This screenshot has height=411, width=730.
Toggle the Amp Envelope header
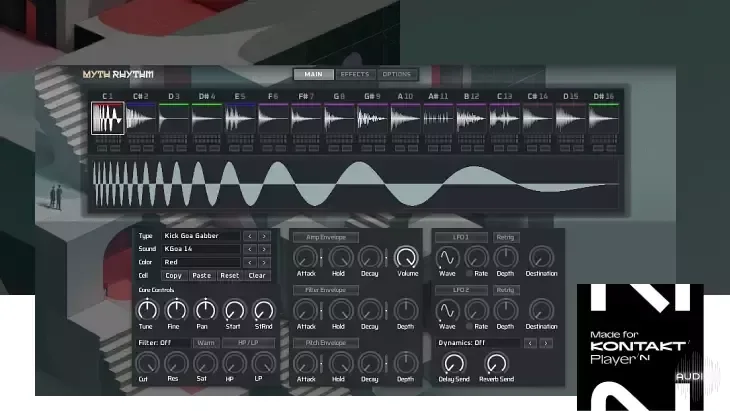pyautogui.click(x=326, y=237)
